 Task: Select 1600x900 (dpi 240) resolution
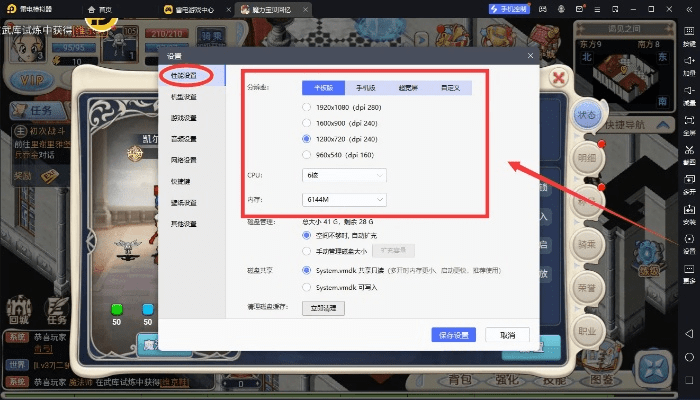(306, 123)
